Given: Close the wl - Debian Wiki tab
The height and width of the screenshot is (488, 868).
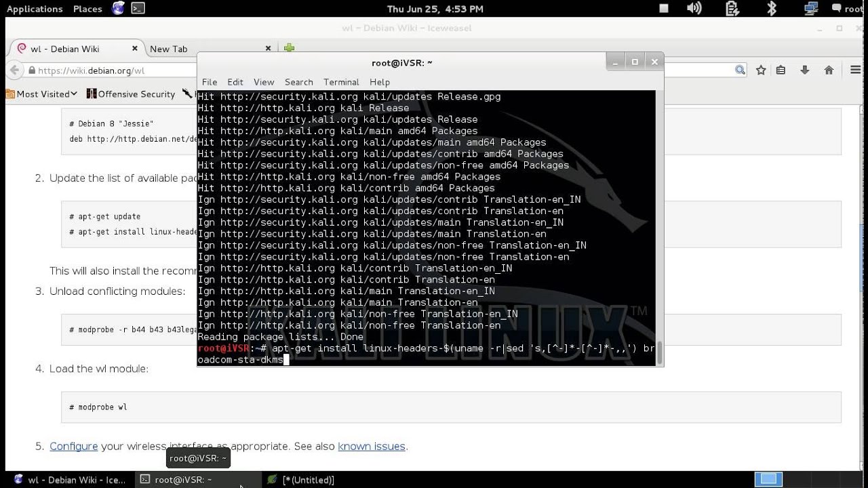Looking at the screenshot, I should [x=134, y=48].
